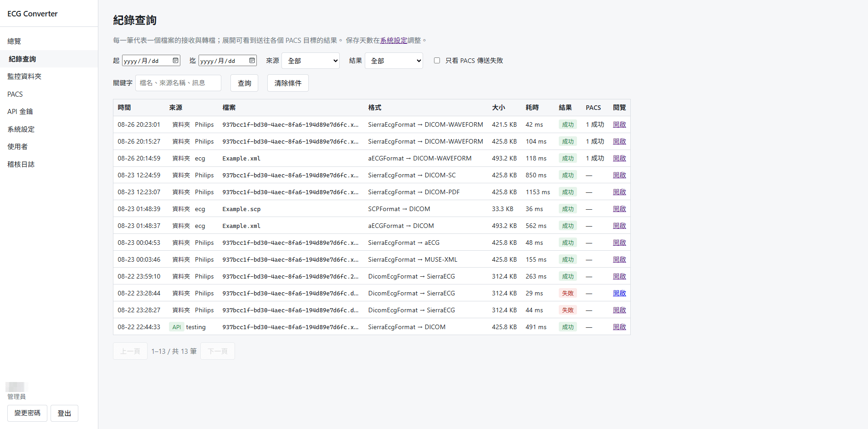Click 1–13 / 共 13 筆 pagination text

174,351
